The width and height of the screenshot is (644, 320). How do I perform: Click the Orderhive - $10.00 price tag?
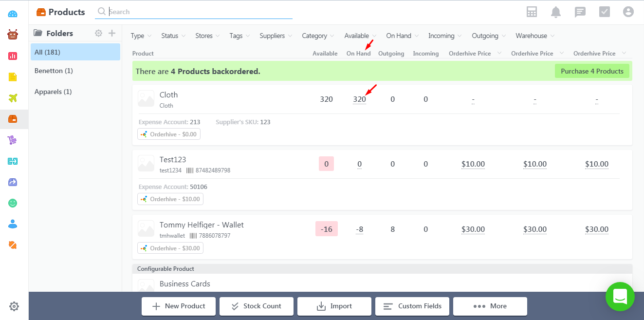tap(170, 199)
